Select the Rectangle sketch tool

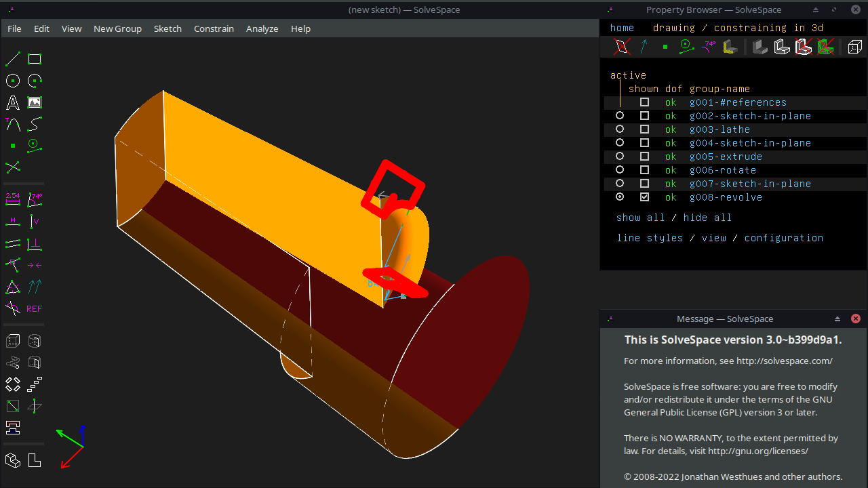(34, 59)
